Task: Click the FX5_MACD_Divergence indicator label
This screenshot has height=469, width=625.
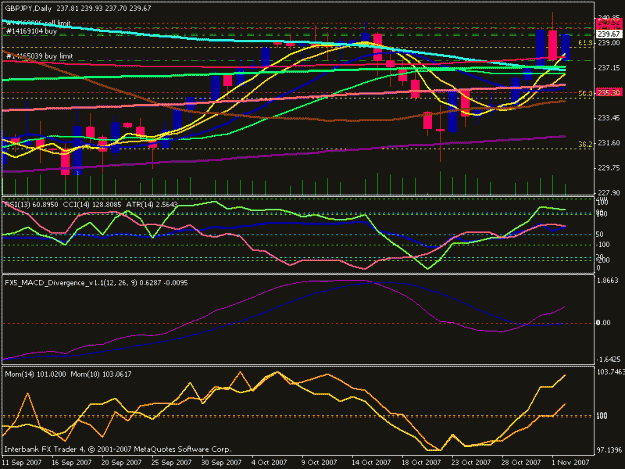Action: [96, 283]
